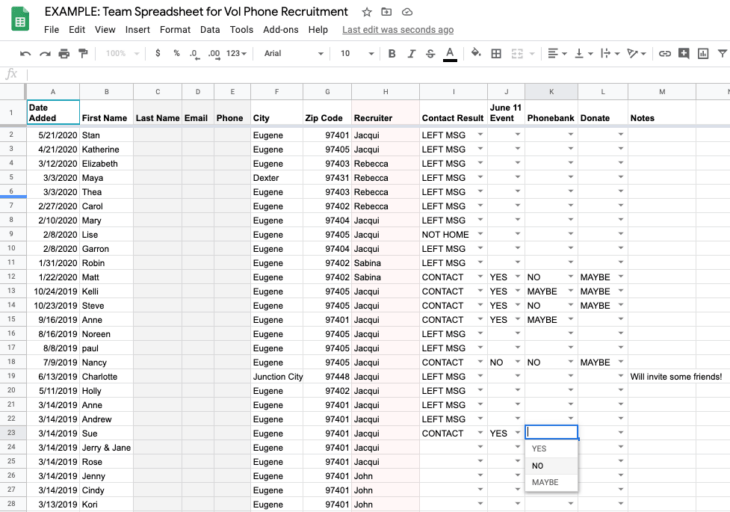
Task: Decrease decimal places icon
Action: 194,54
